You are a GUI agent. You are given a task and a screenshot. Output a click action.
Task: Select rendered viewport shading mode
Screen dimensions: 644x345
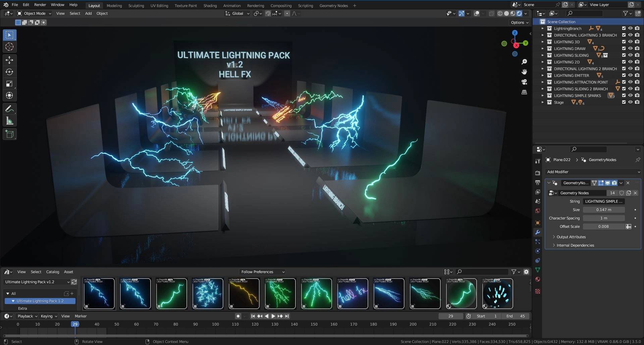pos(519,13)
